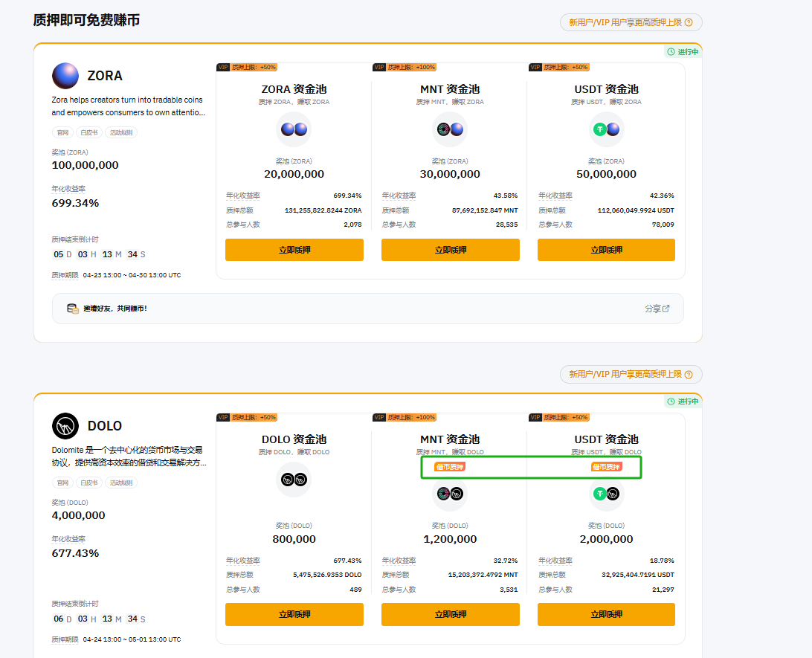Viewport: 812px width, 658px height.
Task: Click the clock icon in ZORA 进行中 badge
Action: (x=671, y=52)
